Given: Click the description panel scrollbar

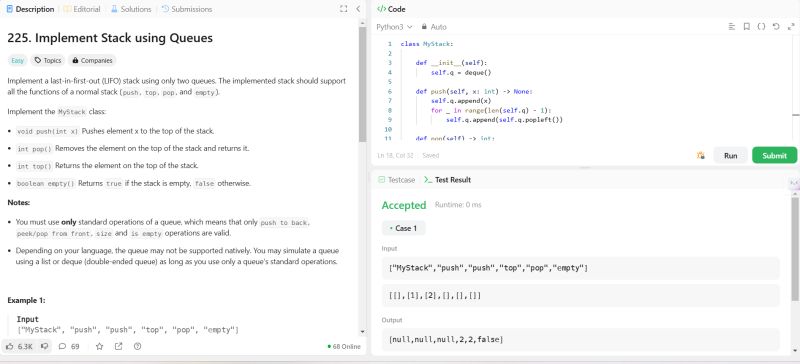Looking at the screenshot, I should 362,84.
